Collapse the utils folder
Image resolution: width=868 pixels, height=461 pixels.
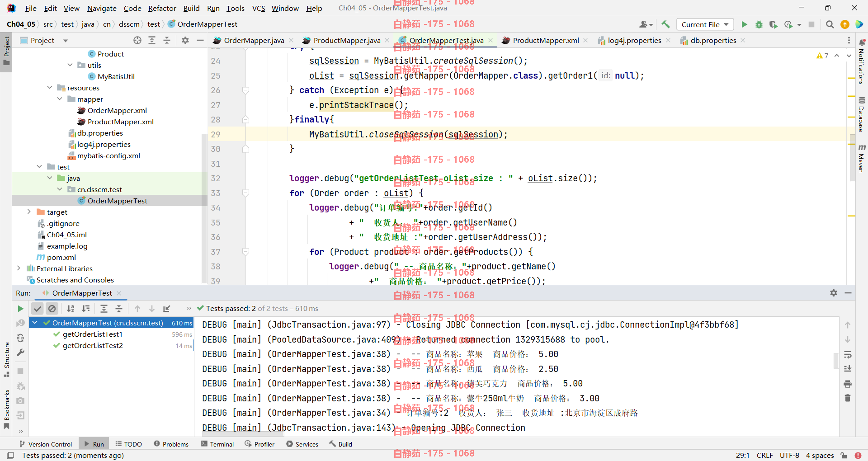(70, 65)
